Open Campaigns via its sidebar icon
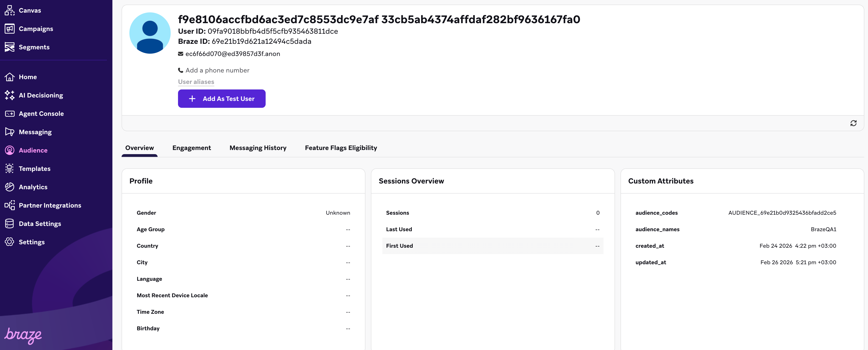The width and height of the screenshot is (868, 350). [x=9, y=29]
